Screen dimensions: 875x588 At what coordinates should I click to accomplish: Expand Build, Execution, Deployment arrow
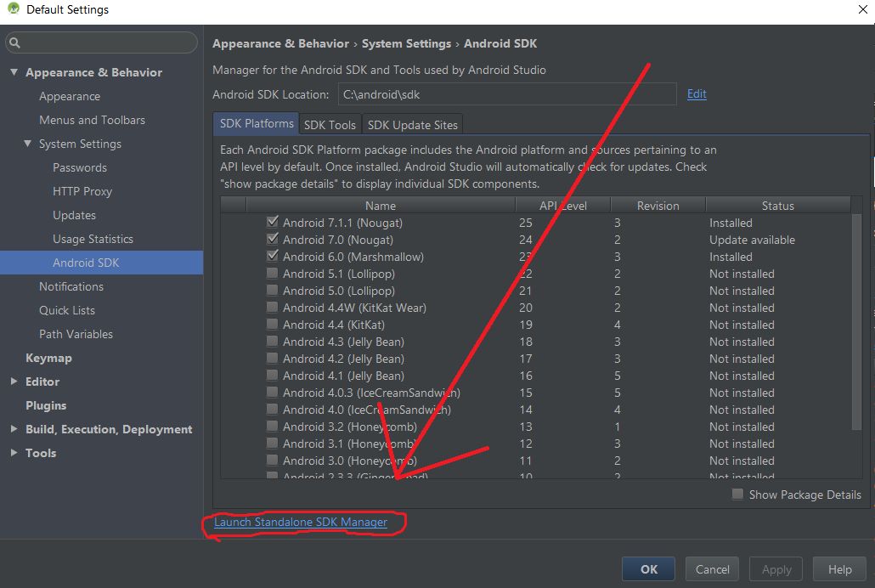click(14, 429)
